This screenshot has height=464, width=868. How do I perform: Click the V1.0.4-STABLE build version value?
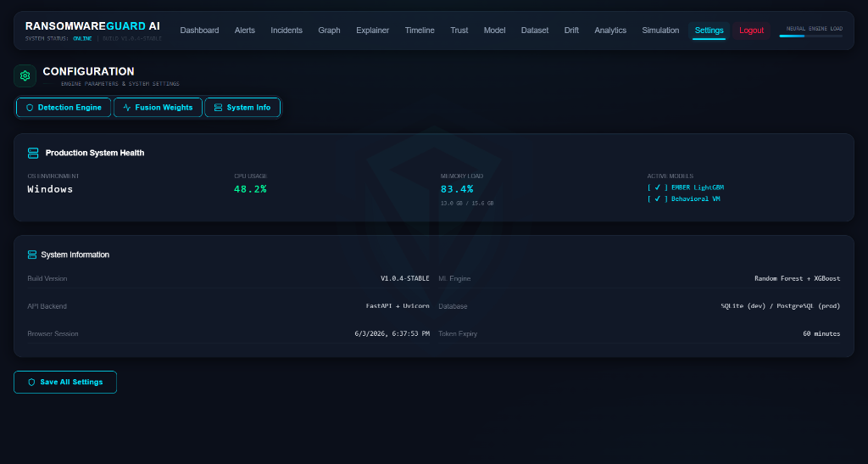pyautogui.click(x=404, y=278)
